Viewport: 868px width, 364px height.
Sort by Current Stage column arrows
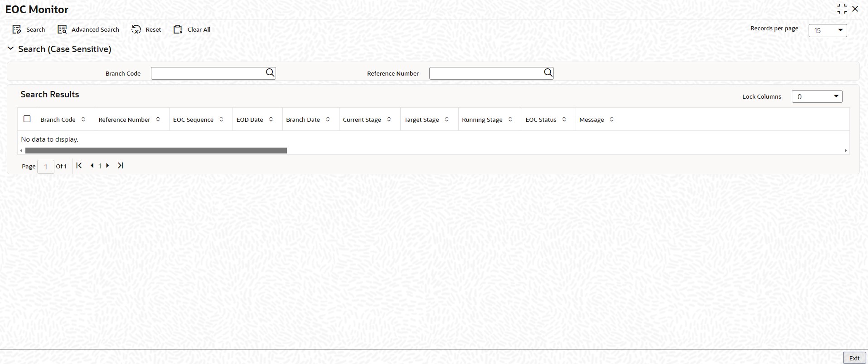tap(389, 120)
